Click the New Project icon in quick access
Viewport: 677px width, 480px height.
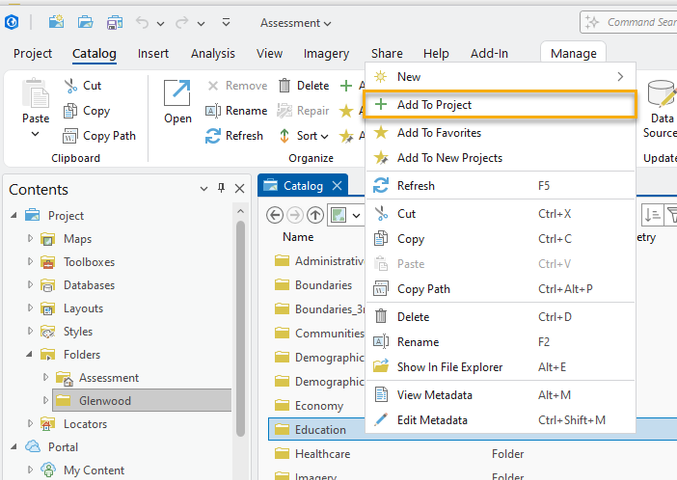(56, 22)
